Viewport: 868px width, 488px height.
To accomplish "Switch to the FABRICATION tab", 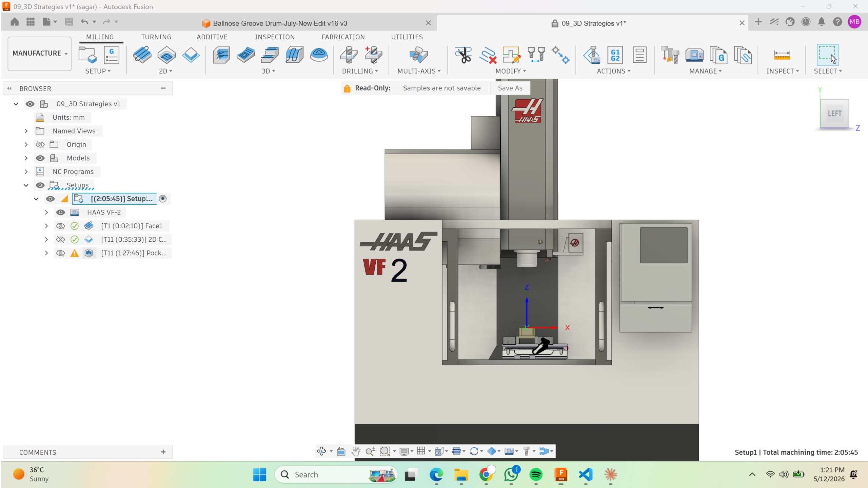I will 343,37.
